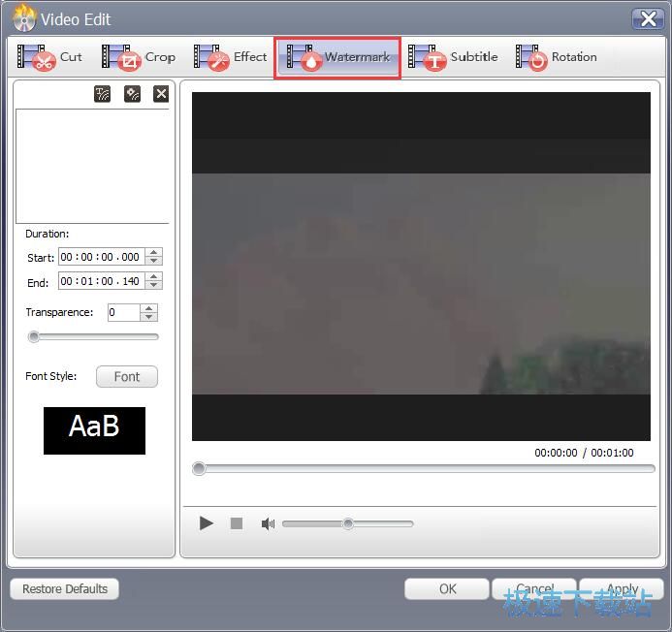672x632 pixels.
Task: Decrease the End time value
Action: 154,285
